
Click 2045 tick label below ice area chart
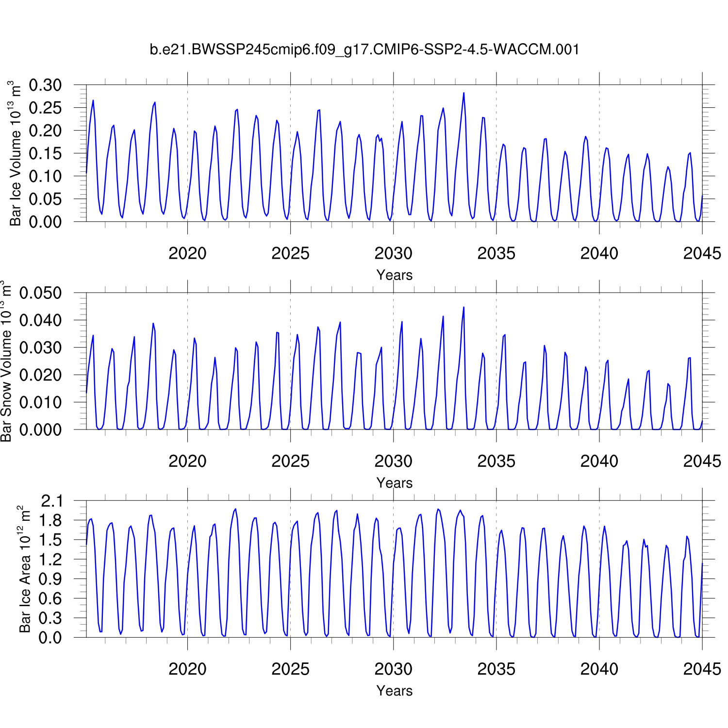coord(702,669)
